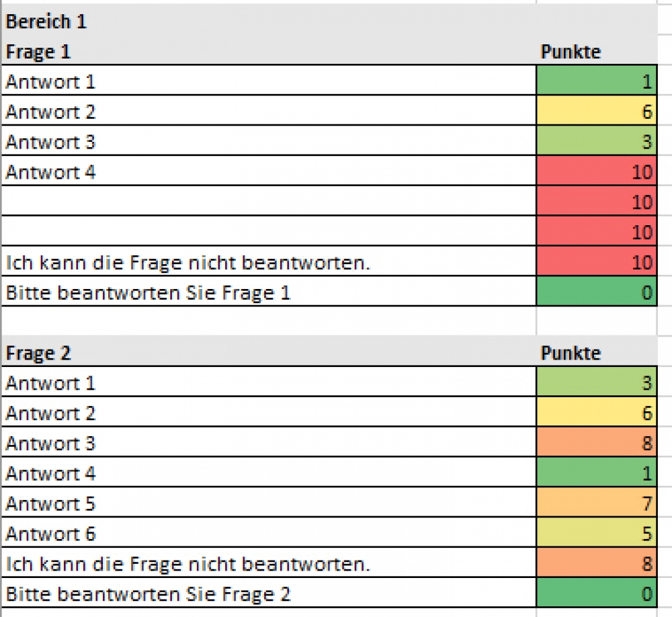Select the Bereich 1 header cell

pyautogui.click(x=269, y=21)
